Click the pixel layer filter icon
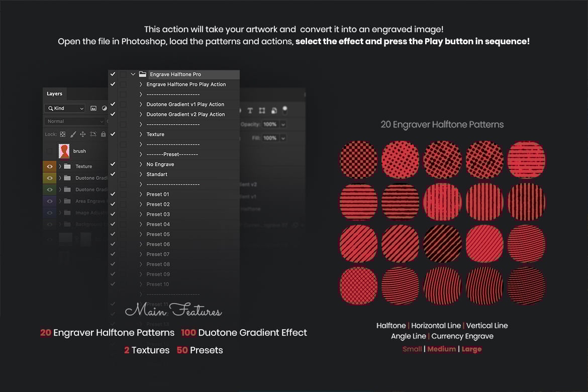Image resolution: width=588 pixels, height=392 pixels. pyautogui.click(x=93, y=109)
